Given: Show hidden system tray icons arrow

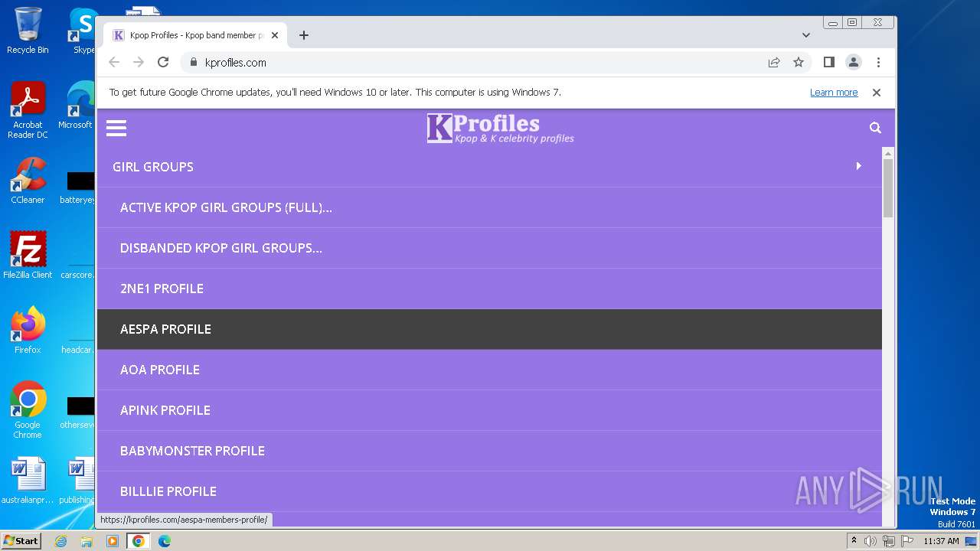Looking at the screenshot, I should click(x=854, y=541).
